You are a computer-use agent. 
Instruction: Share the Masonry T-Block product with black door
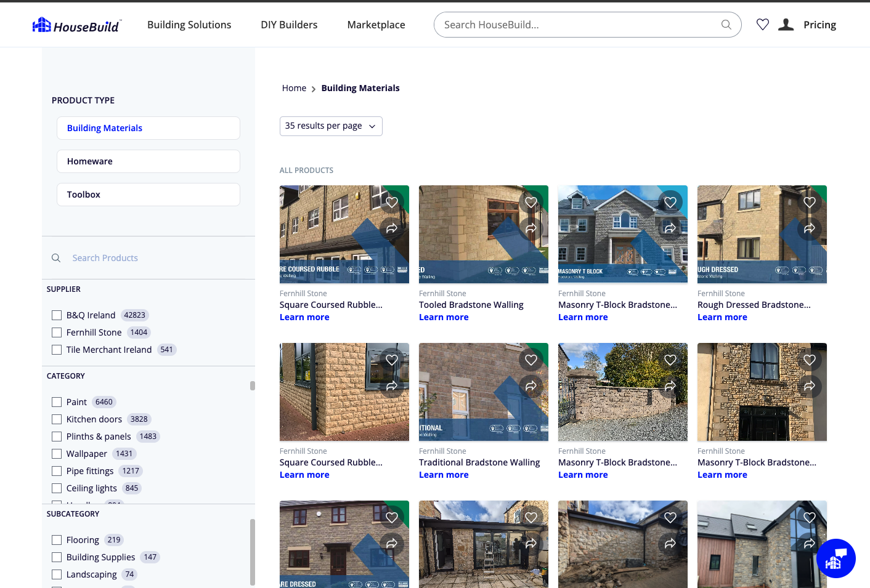810,386
